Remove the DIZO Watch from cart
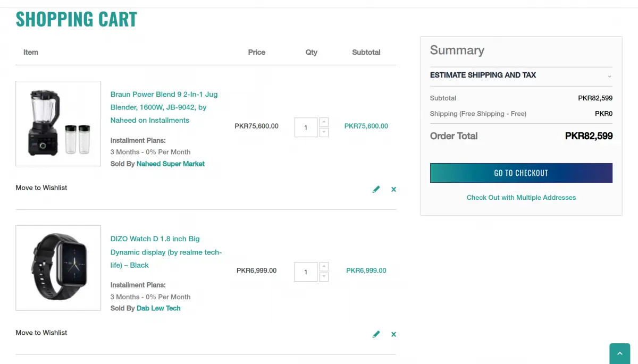638x364 pixels. pyautogui.click(x=393, y=334)
